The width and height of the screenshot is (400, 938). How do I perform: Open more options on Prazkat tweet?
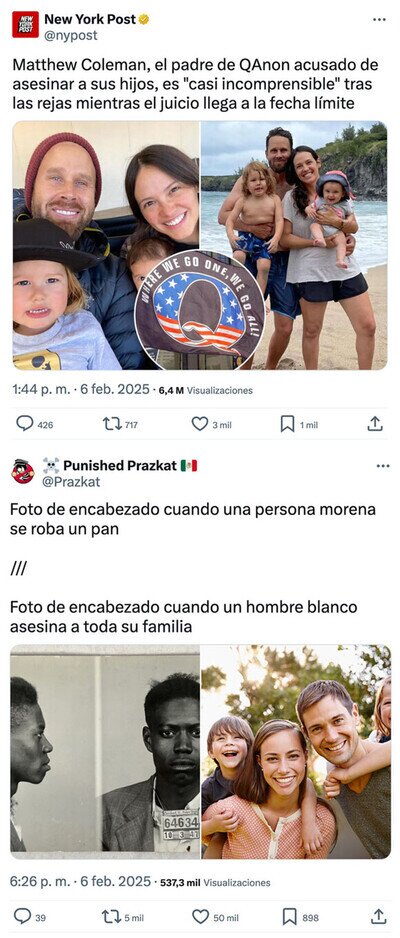[383, 465]
